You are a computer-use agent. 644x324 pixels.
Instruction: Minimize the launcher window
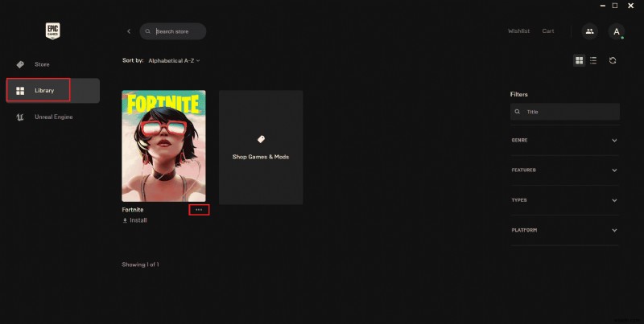(603, 6)
